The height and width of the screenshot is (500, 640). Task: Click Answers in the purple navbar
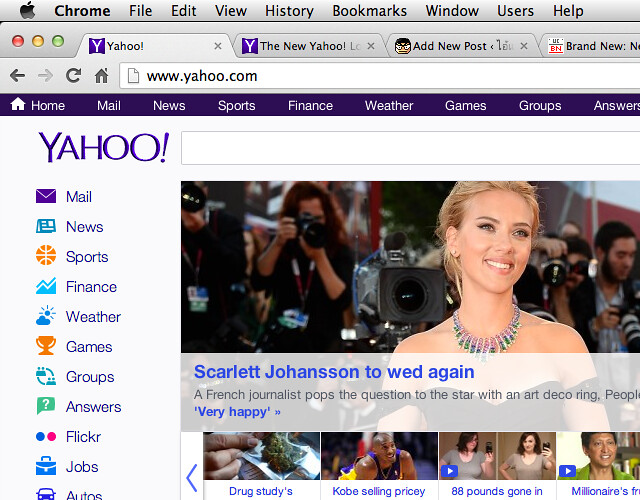tap(617, 106)
